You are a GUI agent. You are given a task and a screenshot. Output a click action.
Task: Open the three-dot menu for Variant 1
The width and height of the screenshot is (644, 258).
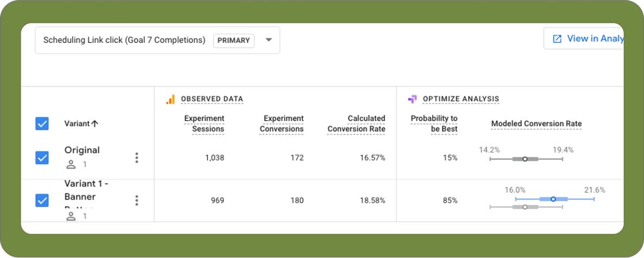(x=137, y=201)
